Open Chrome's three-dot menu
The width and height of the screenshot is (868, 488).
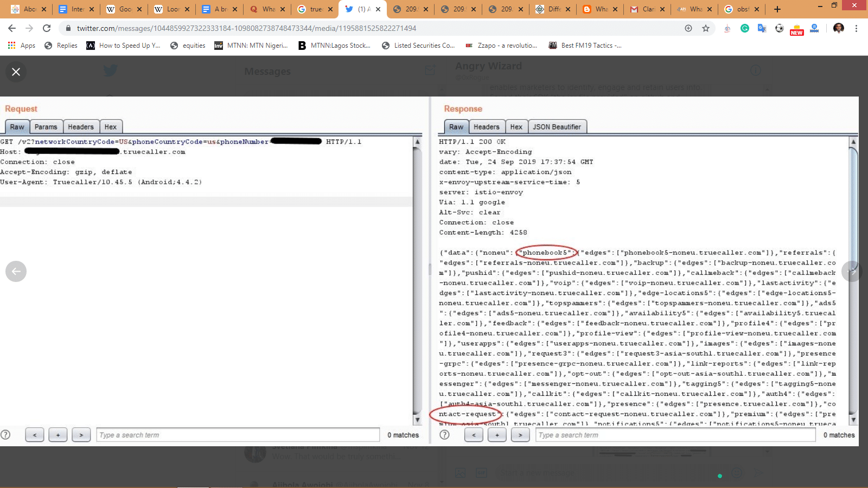coord(856,28)
